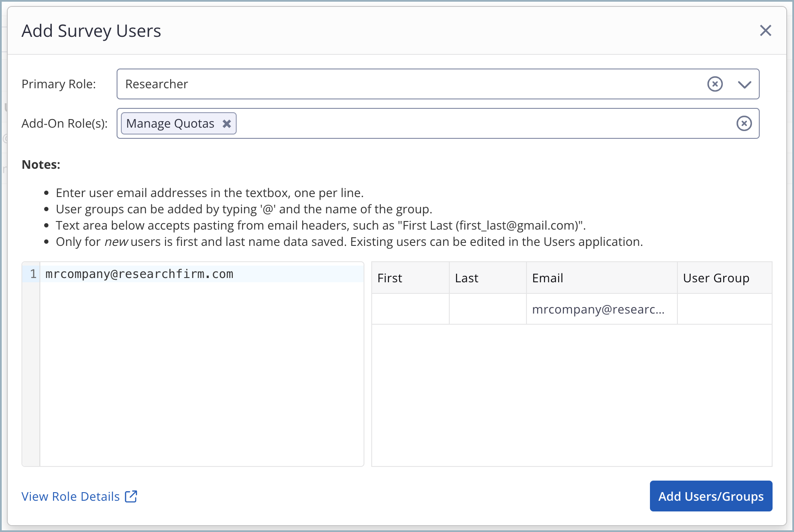794x532 pixels.
Task: Follow the View Role Details link
Action: [x=70, y=496]
